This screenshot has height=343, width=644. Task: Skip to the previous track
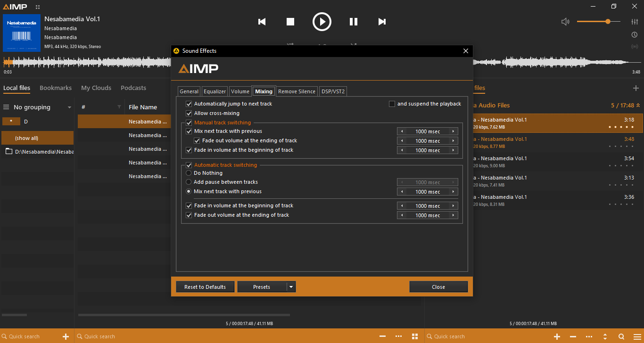(262, 22)
